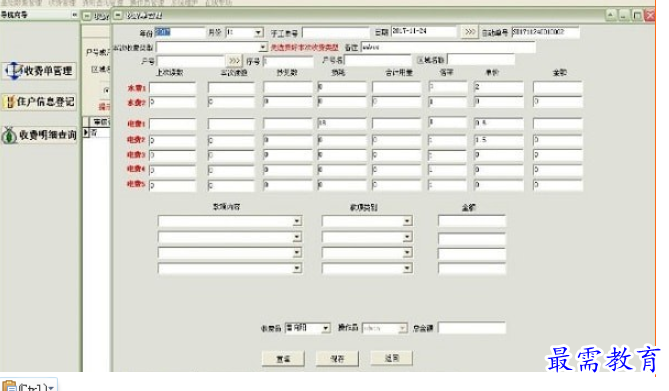
Task: Open 收费明细查询 in the navigation panel
Action: point(40,134)
